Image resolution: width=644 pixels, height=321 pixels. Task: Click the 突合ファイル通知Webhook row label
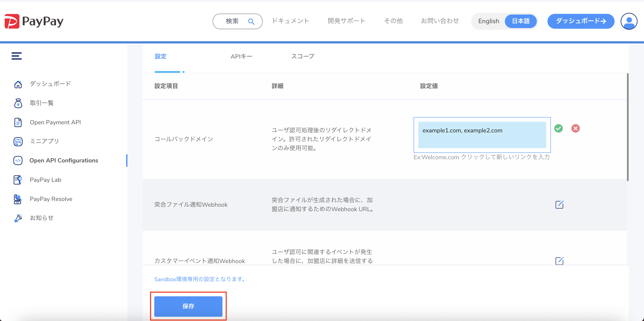[191, 205]
